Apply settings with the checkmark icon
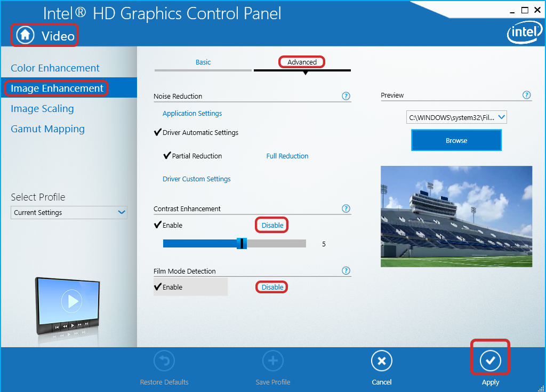The width and height of the screenshot is (546, 392). 491,361
